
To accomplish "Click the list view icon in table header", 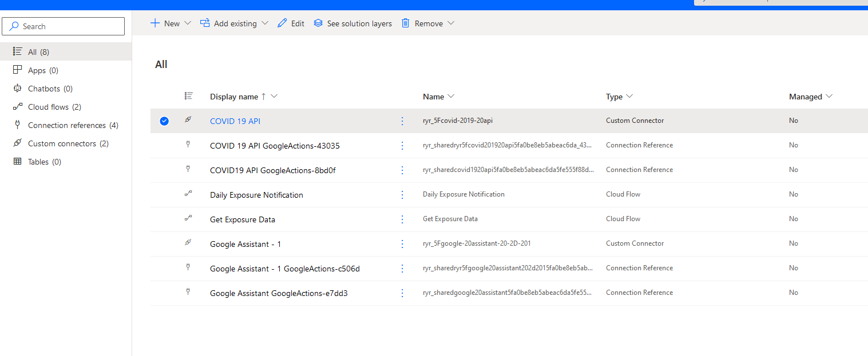I will 189,97.
